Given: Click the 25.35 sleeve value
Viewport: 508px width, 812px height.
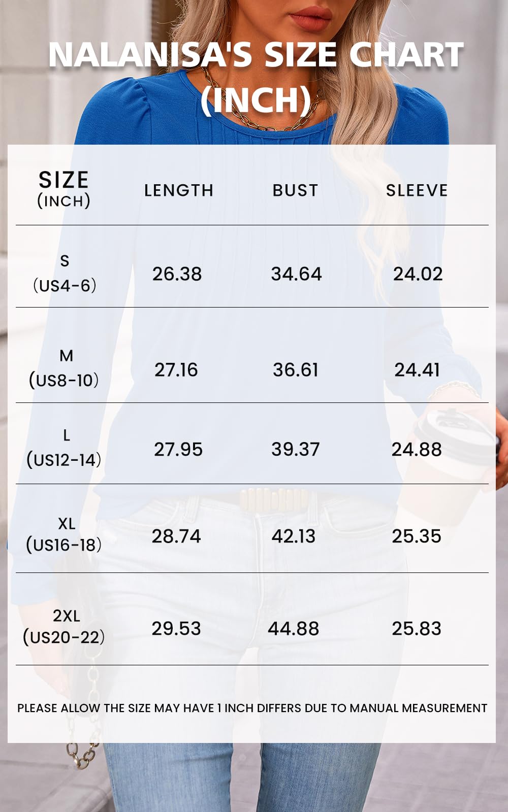Looking at the screenshot, I should click(x=417, y=536).
